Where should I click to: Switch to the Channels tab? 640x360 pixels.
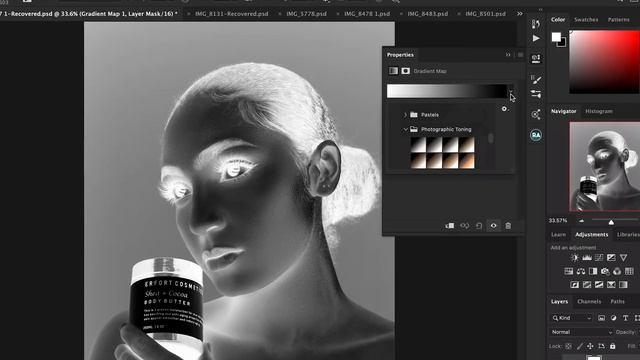click(589, 302)
